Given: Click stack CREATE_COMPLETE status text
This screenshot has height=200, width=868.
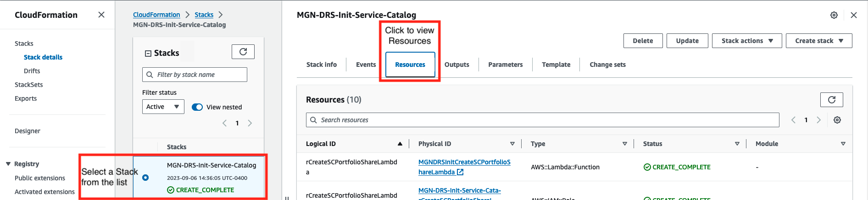Looking at the screenshot, I should [x=205, y=190].
